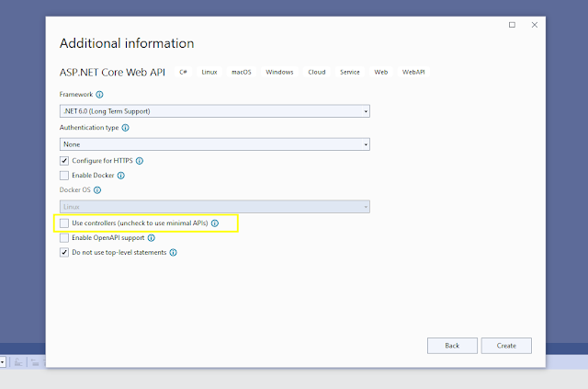The height and width of the screenshot is (389, 588).
Task: Uncheck Configure for HTTPS checkbox
Action: point(64,161)
